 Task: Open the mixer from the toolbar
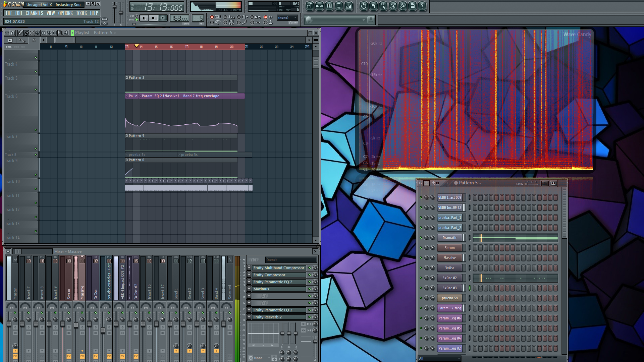click(348, 6)
